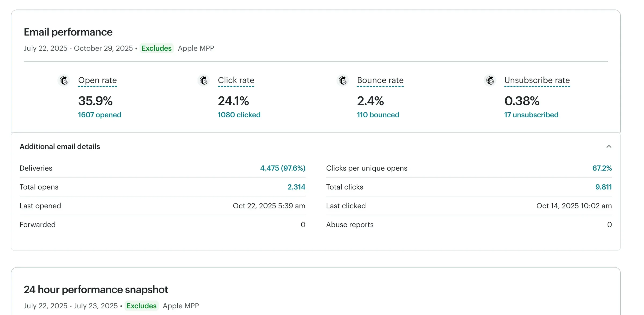Select the 24.1% click rate figure
Screen dimensions: 644x315
233,101
